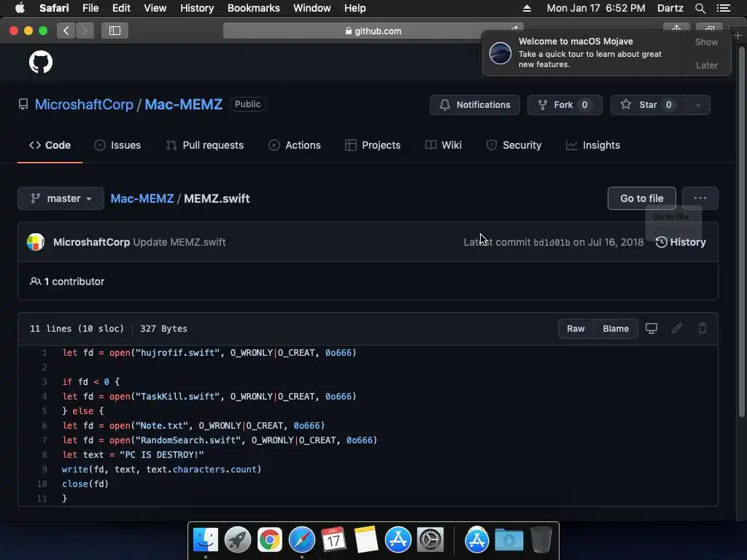View Raw file contents
This screenshot has height=560, width=747.
click(576, 329)
